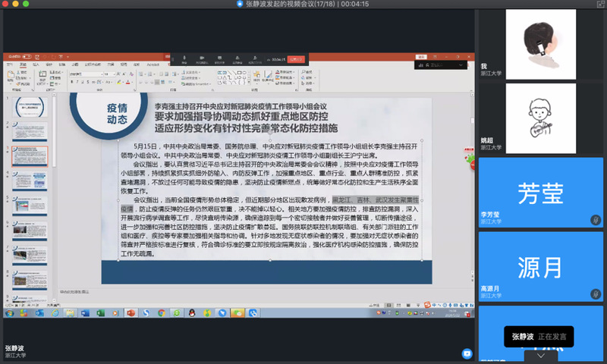Click the PowerPoint icon in the shared taskbar

pyautogui.click(x=130, y=312)
